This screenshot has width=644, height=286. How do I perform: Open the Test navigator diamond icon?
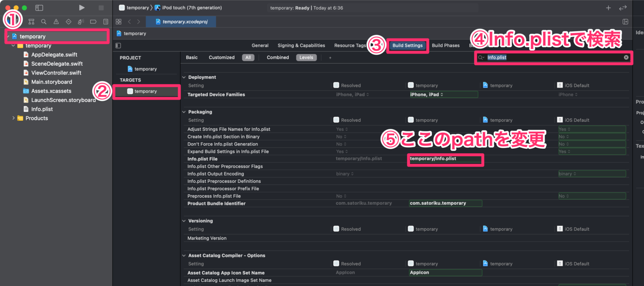coord(68,21)
